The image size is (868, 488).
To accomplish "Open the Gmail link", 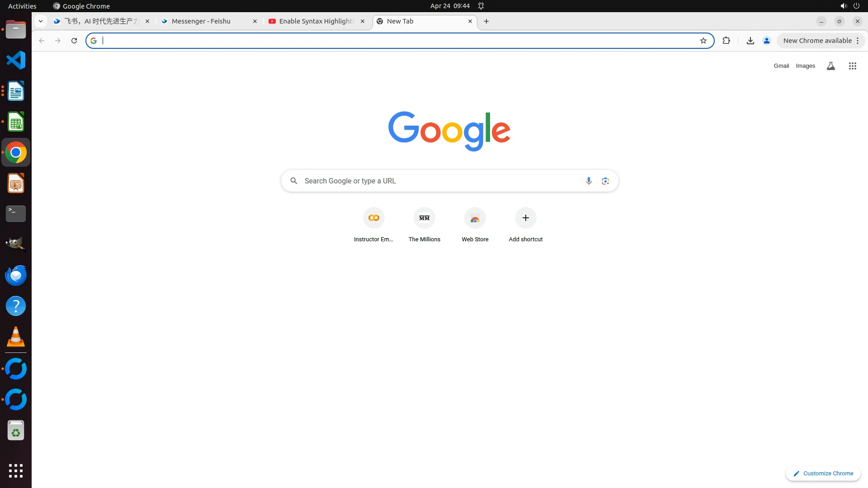I will [x=781, y=66].
